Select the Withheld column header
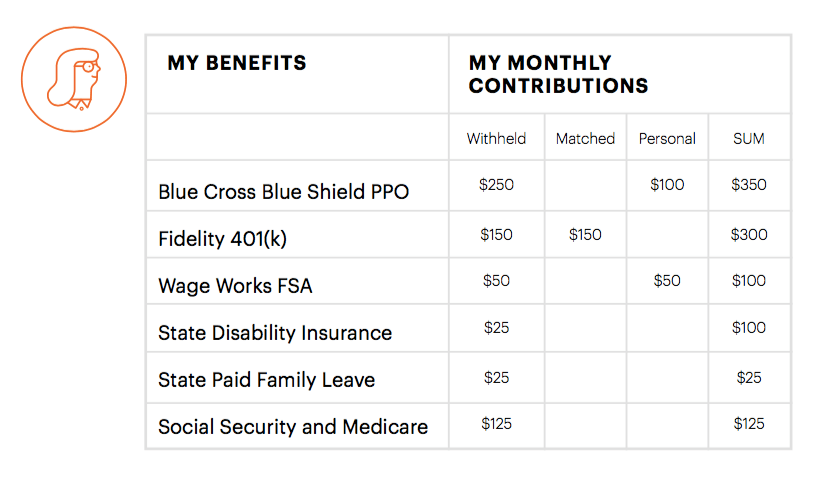 pyautogui.click(x=496, y=139)
